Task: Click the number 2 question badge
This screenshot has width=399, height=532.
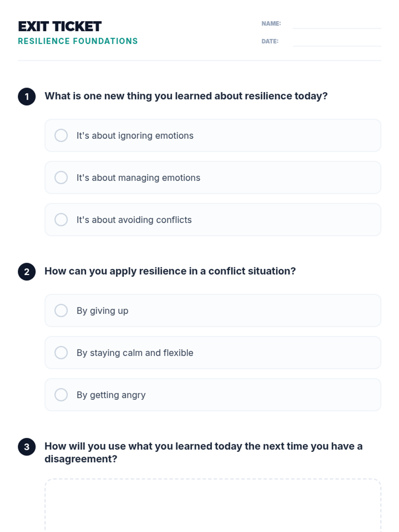Action: pyautogui.click(x=27, y=272)
